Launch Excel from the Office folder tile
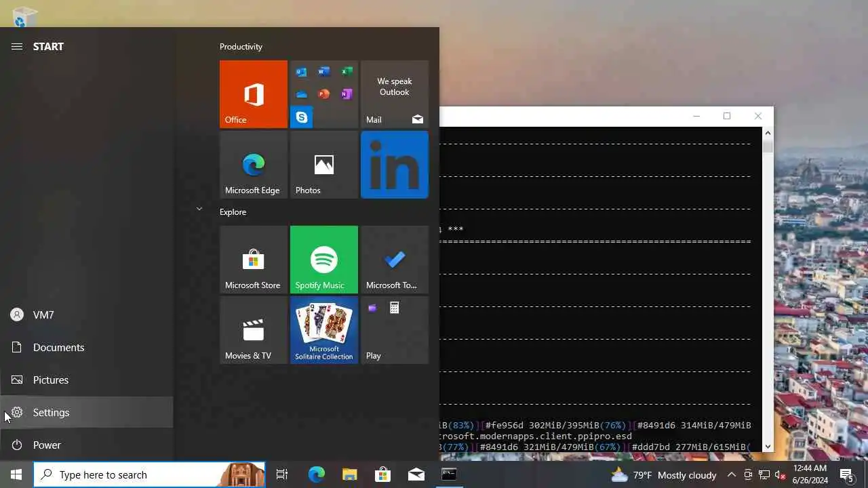The image size is (868, 488). (x=347, y=72)
